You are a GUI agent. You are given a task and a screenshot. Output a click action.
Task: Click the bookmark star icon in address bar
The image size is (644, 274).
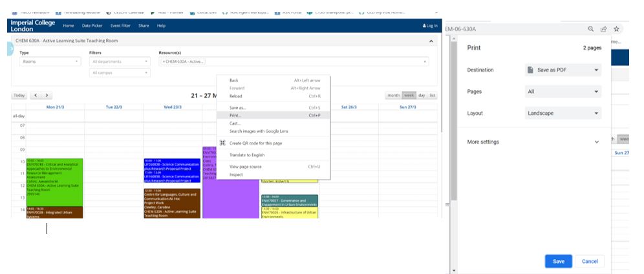616,29
